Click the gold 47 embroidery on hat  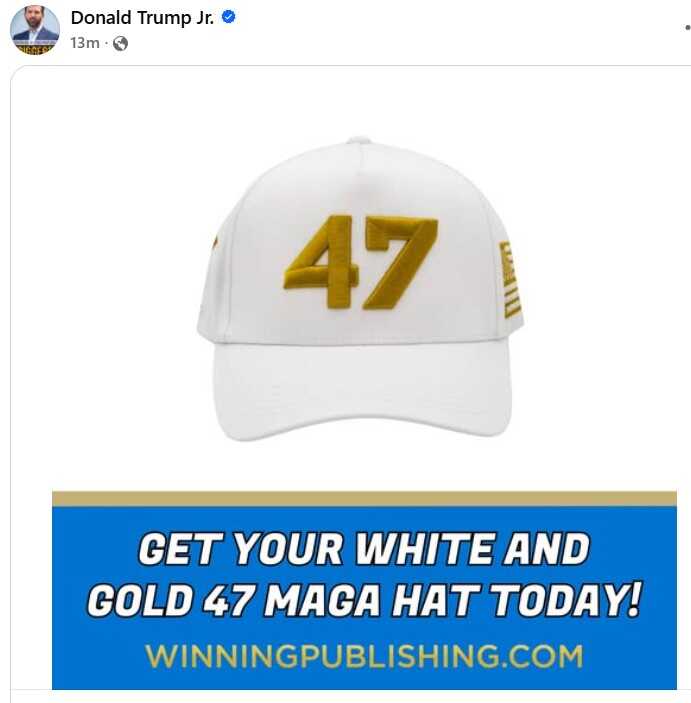click(360, 262)
